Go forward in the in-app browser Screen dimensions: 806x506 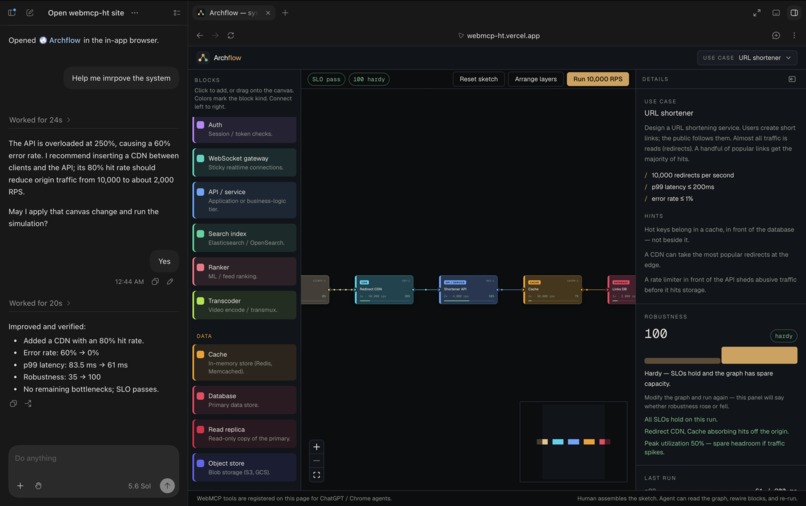(215, 35)
